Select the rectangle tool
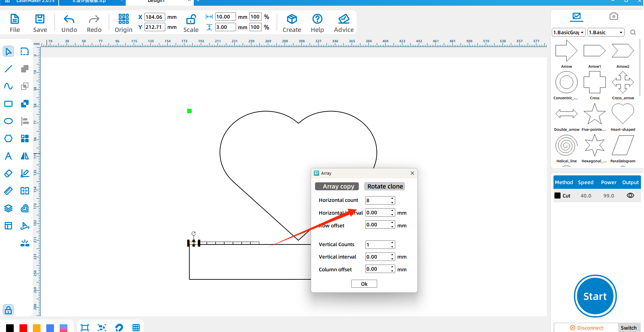 coord(8,104)
